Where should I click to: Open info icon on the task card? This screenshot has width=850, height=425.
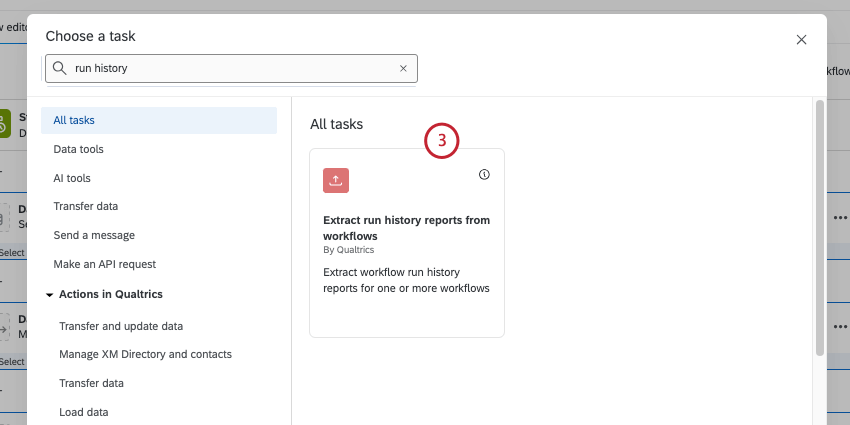click(x=485, y=174)
